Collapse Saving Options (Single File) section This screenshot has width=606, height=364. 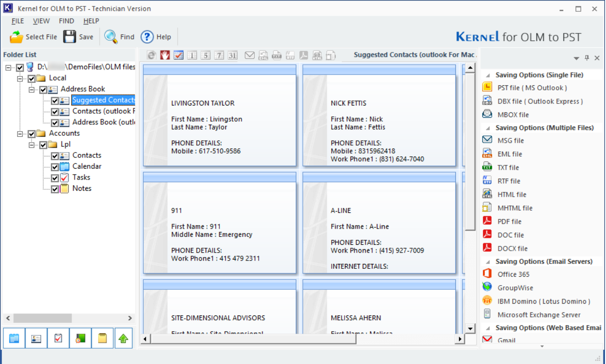pos(488,75)
